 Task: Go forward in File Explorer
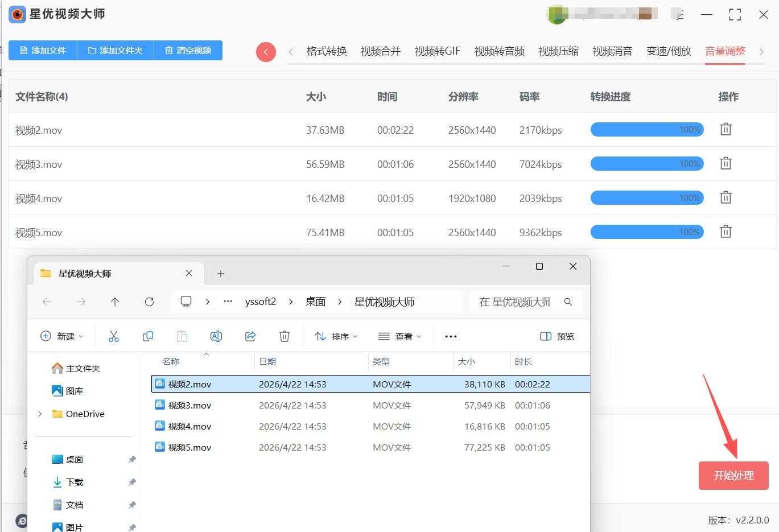coord(81,302)
